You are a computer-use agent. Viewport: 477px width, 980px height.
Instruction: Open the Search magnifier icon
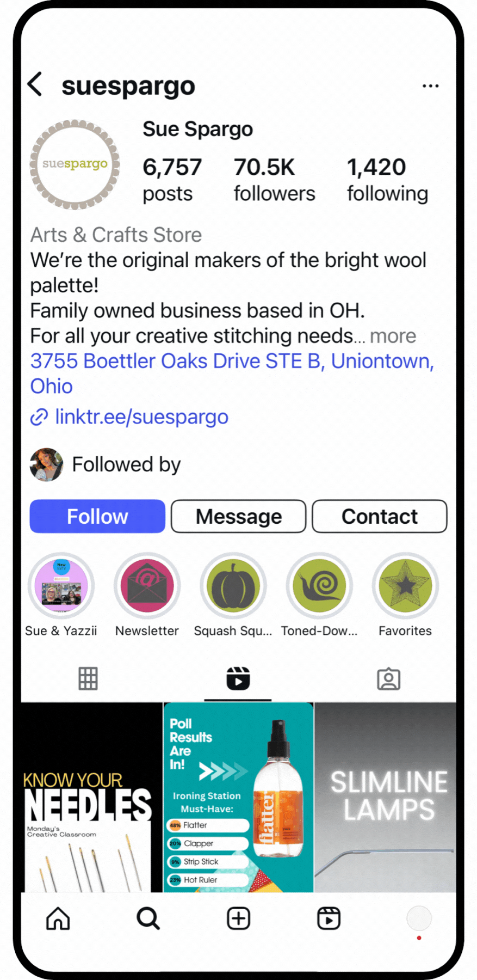tap(148, 918)
